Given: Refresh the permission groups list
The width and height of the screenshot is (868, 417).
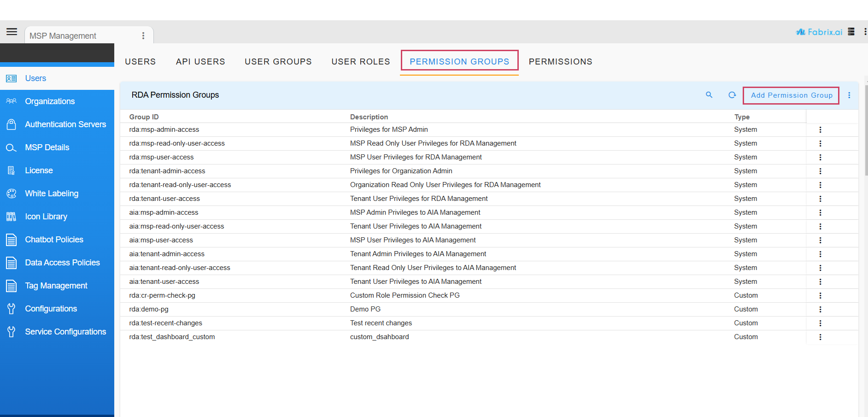Looking at the screenshot, I should (732, 95).
